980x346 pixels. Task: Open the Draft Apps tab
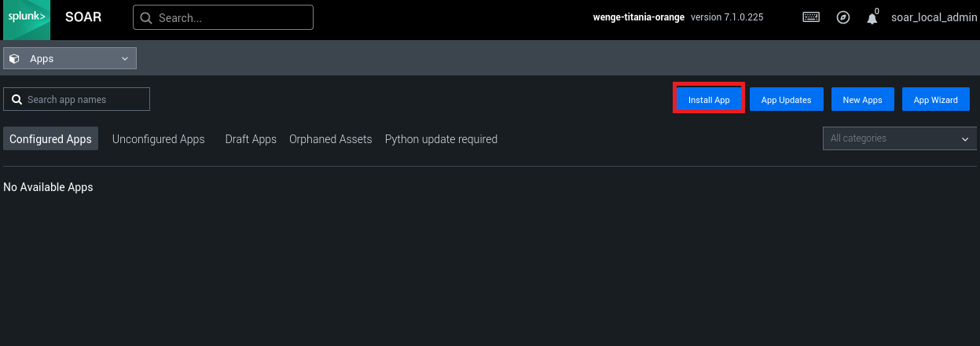click(x=251, y=139)
